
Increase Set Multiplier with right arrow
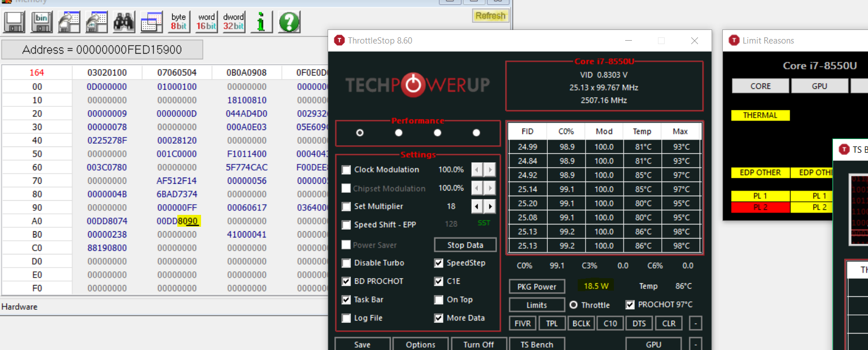[490, 206]
